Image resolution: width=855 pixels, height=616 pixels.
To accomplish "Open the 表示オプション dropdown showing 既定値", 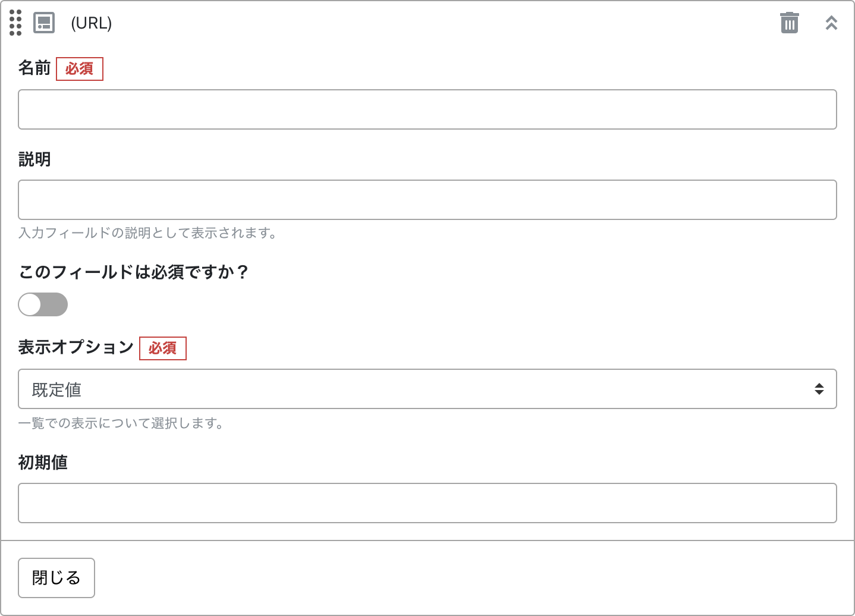I will (x=416, y=389).
